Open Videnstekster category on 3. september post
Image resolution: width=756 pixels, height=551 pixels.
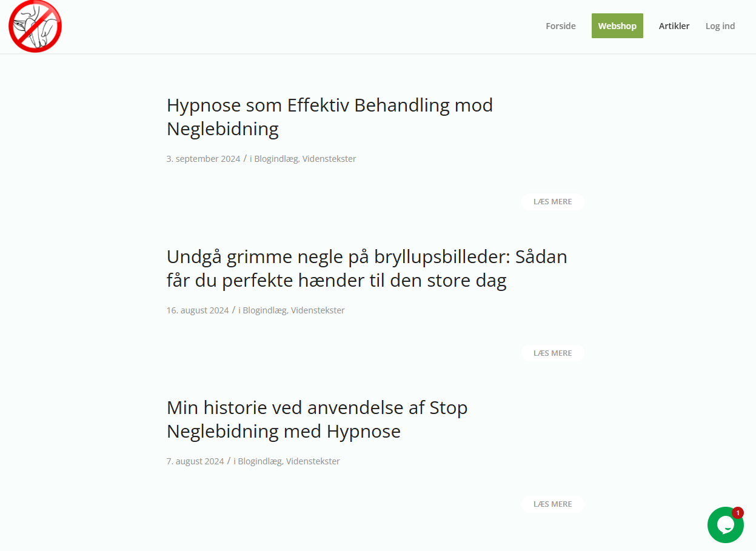click(x=329, y=159)
